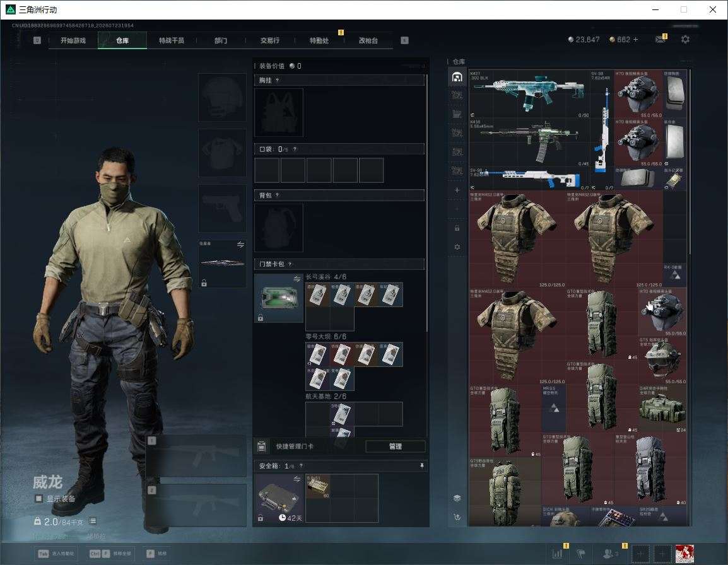Click the stack layers icon in warehouse sidebar
Viewport: 728px width, 565px height.
(x=457, y=498)
